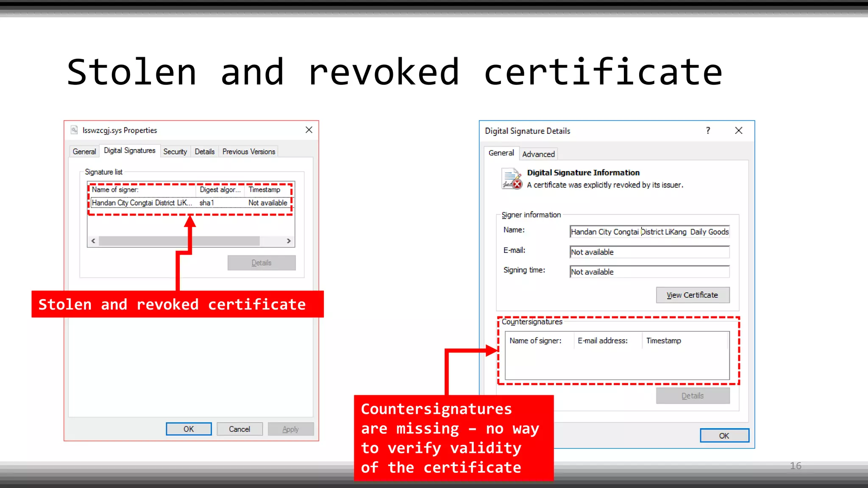Screen dimensions: 868x488
Task: Click the 'Digest algor...' column header
Action: click(220, 190)
